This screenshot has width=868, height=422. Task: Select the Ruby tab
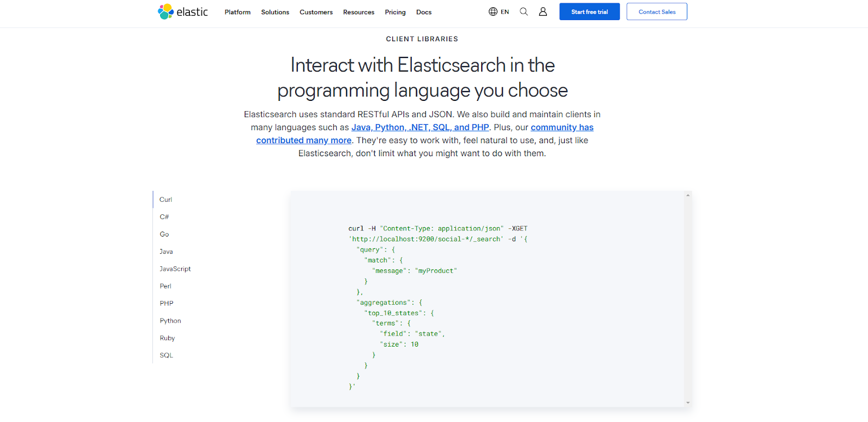point(167,338)
